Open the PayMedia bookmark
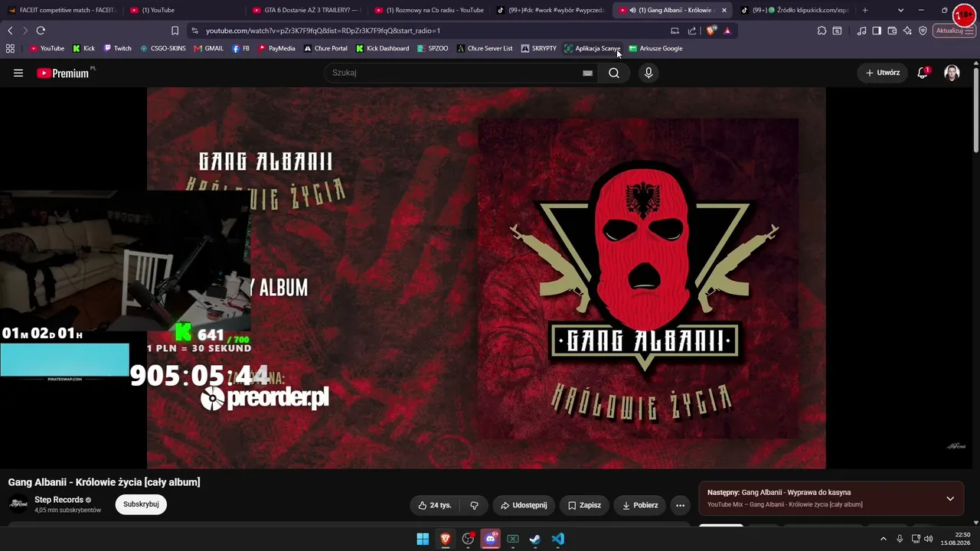Viewport: 980px width, 551px height. 276,48
